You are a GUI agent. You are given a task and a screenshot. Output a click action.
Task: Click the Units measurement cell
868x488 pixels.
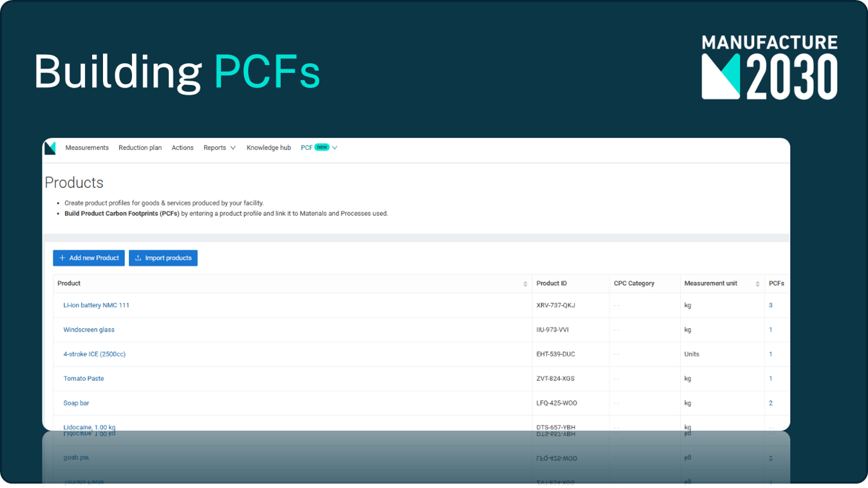click(722, 354)
